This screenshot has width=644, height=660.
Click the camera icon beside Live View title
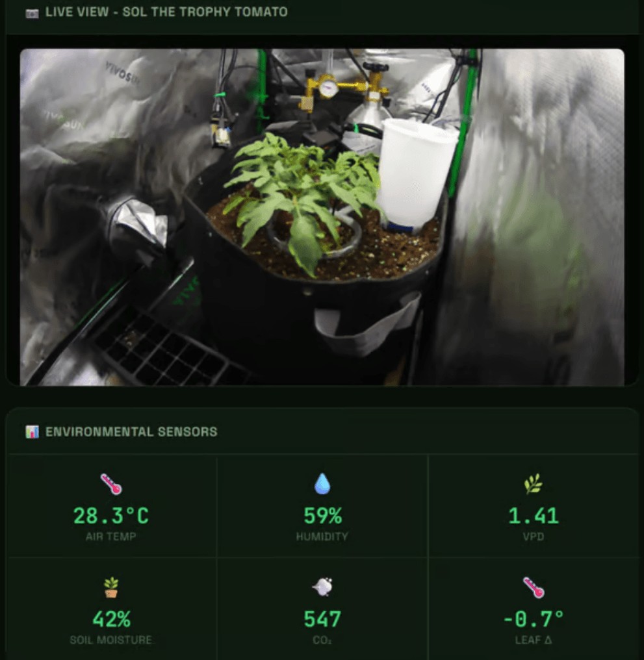tap(32, 14)
